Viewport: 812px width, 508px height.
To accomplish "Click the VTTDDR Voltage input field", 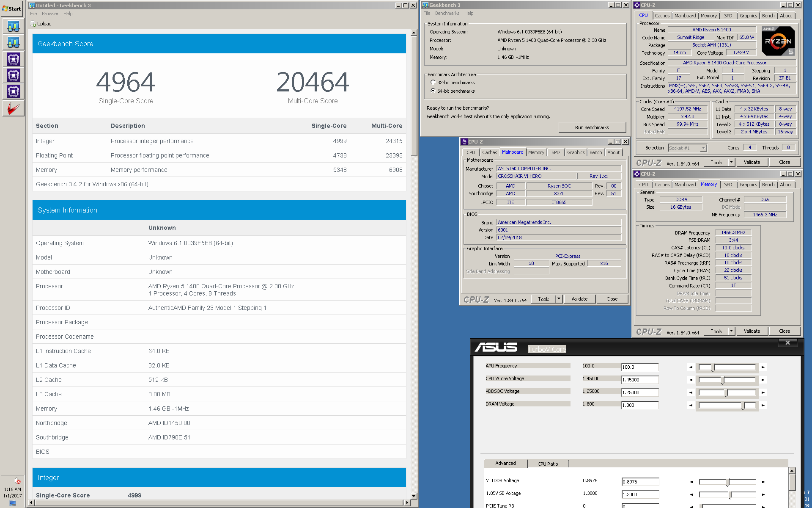I will pos(640,482).
